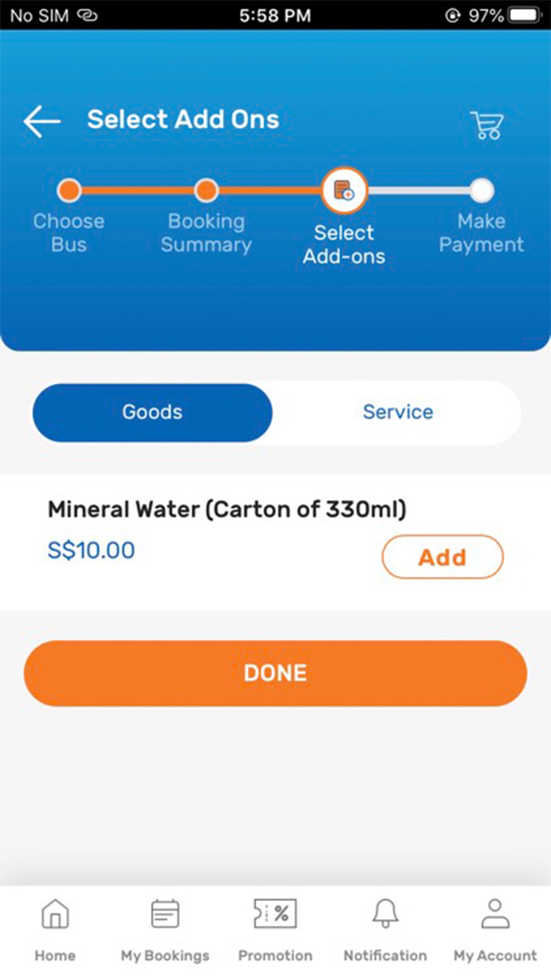The height and width of the screenshot is (980, 551).
Task: Tap the Make Payment step circle
Action: pyautogui.click(x=482, y=191)
